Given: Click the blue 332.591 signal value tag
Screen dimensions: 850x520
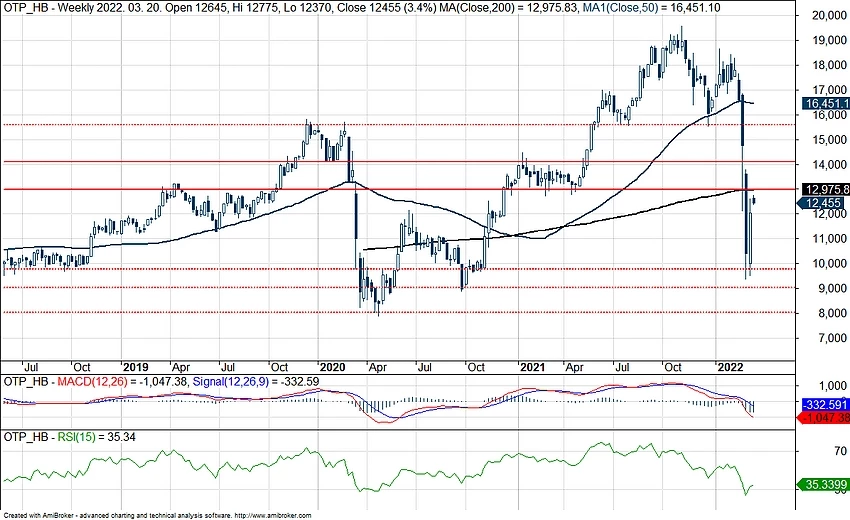Looking at the screenshot, I should [x=825, y=404].
